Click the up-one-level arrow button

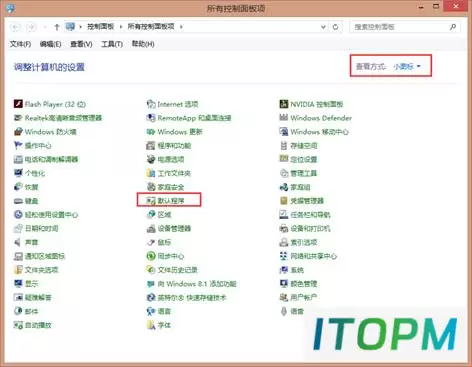tap(57, 27)
